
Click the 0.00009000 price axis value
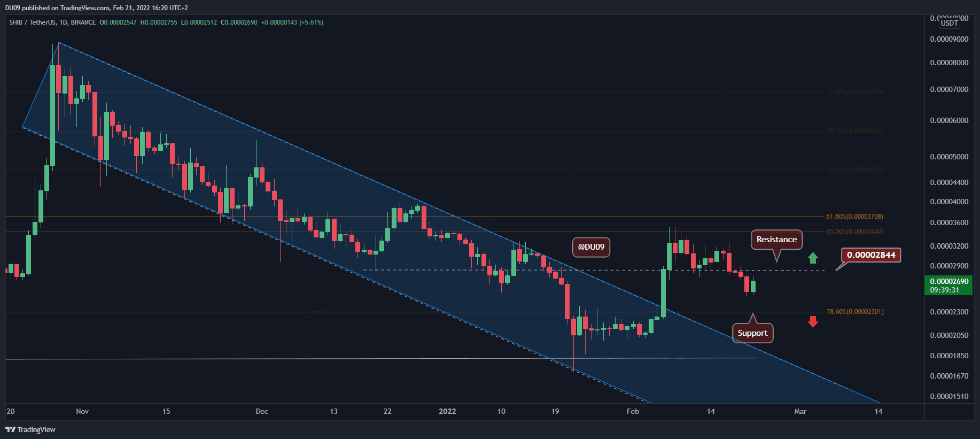coord(949,39)
